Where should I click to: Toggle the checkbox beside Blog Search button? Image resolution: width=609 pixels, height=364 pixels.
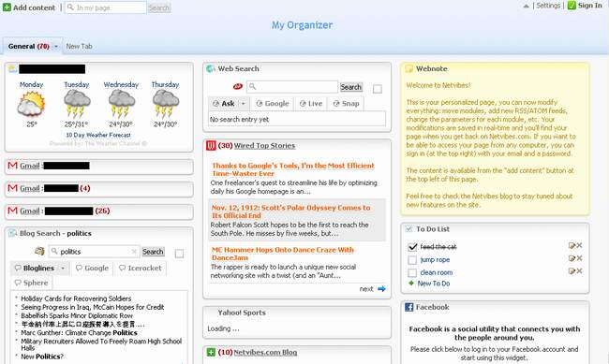(x=179, y=254)
